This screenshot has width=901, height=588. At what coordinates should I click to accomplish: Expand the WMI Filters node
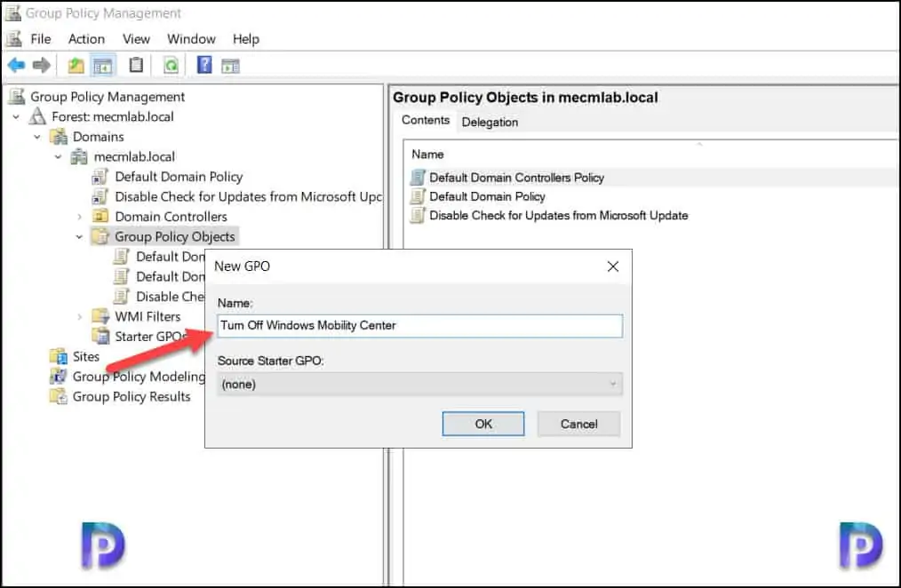(79, 317)
